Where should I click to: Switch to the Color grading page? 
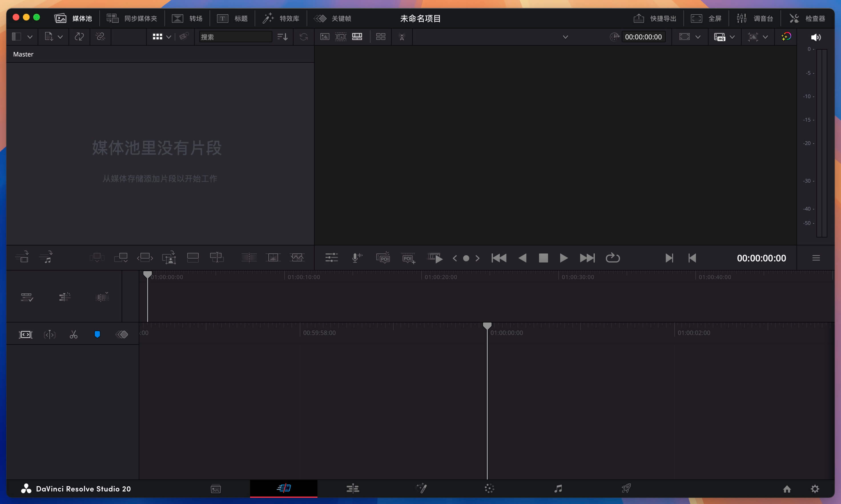click(488, 488)
